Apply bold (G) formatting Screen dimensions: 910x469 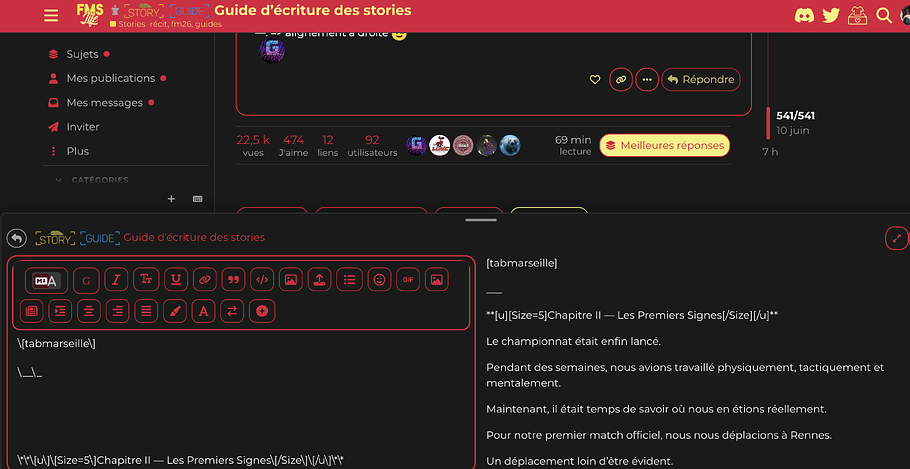pos(86,280)
